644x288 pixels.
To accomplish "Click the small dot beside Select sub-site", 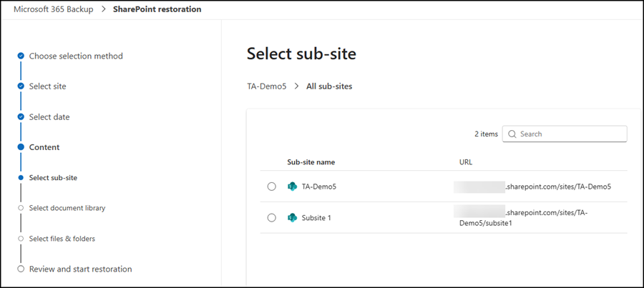I will pos(21,178).
